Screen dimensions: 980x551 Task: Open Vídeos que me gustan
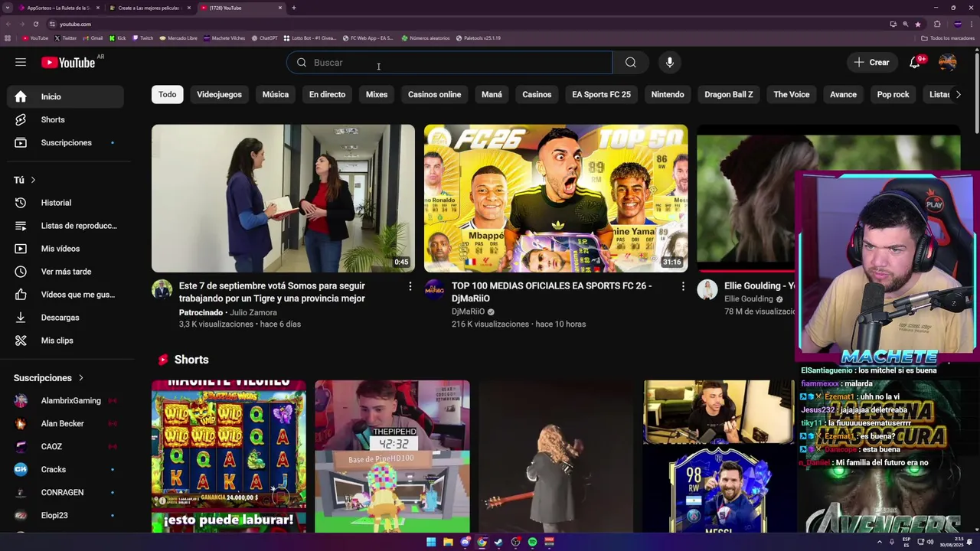point(65,295)
